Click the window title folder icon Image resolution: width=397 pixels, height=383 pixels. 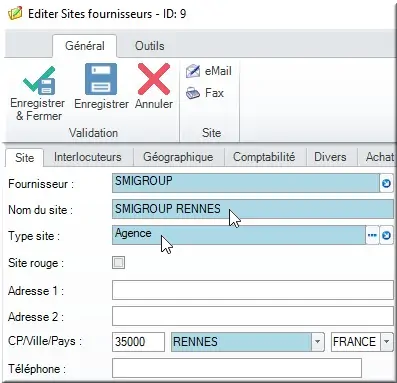(15, 14)
